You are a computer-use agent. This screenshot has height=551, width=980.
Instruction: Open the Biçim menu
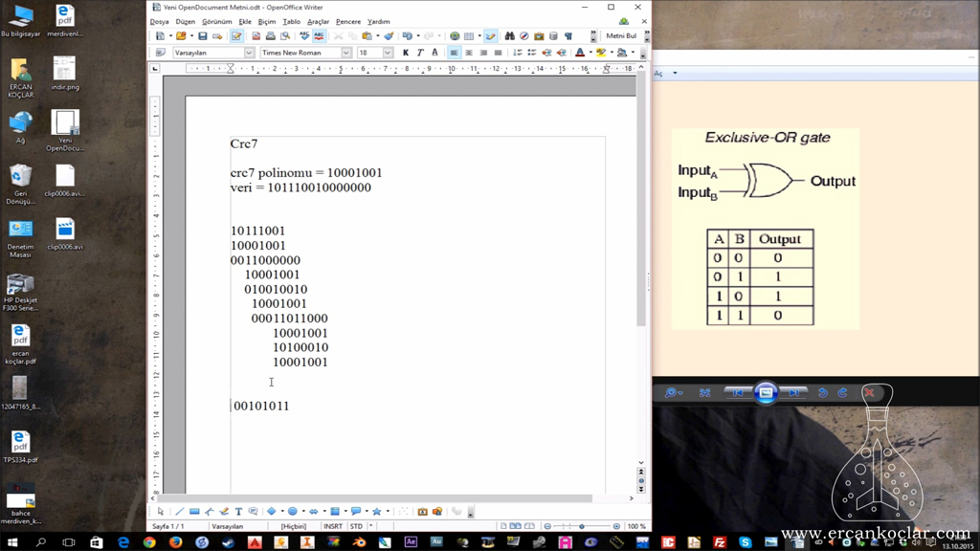tap(267, 21)
